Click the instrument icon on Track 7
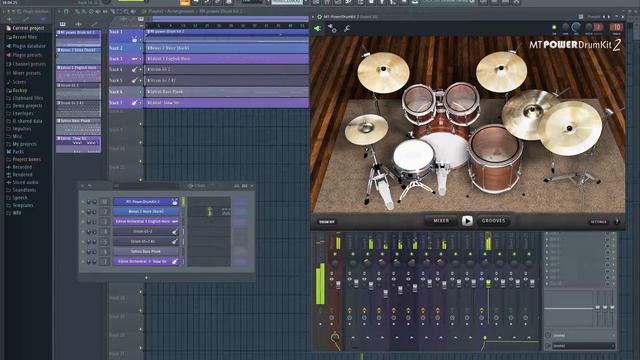640x360 pixels. [134, 103]
